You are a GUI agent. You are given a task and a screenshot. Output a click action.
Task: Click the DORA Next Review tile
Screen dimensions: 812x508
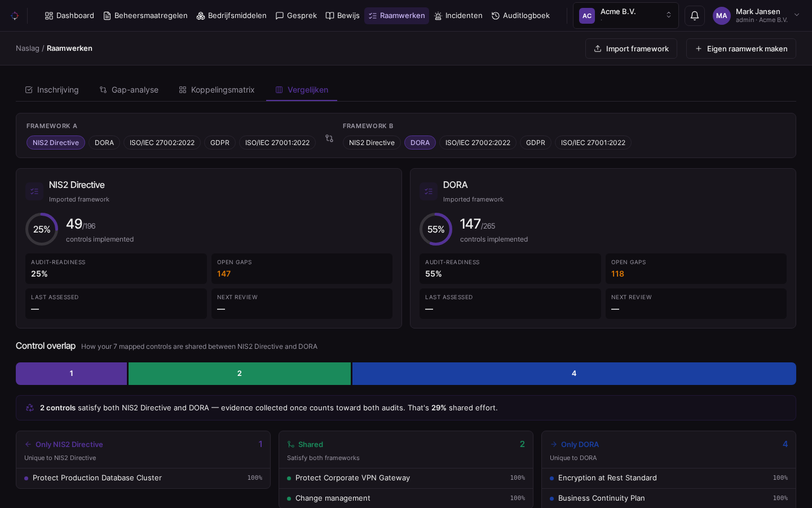pos(696,304)
